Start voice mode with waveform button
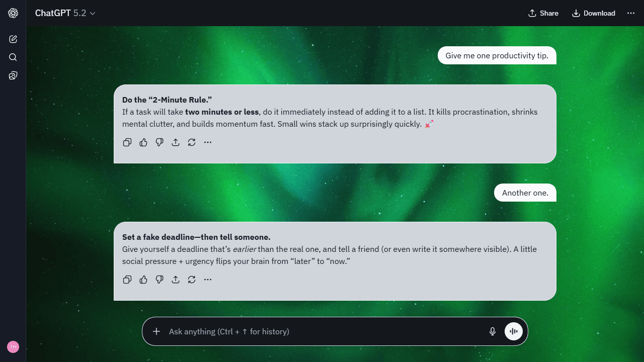Viewport: 644px width, 362px height. point(514,331)
